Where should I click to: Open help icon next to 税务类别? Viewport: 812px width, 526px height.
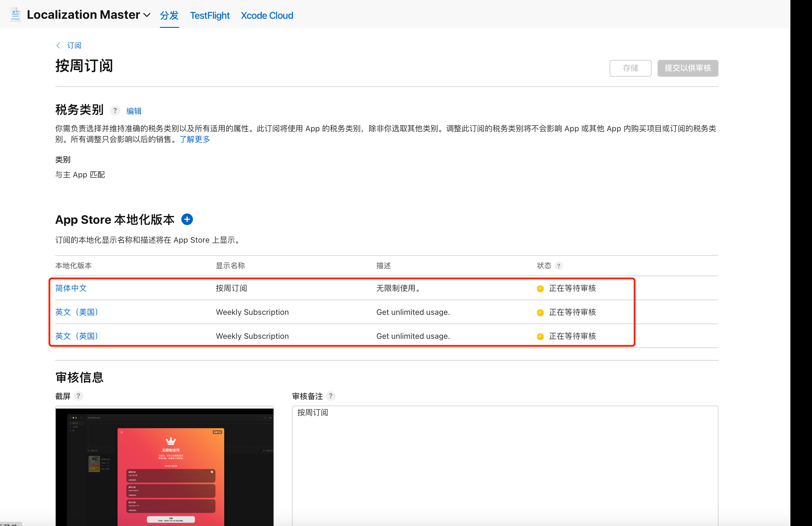click(x=115, y=111)
